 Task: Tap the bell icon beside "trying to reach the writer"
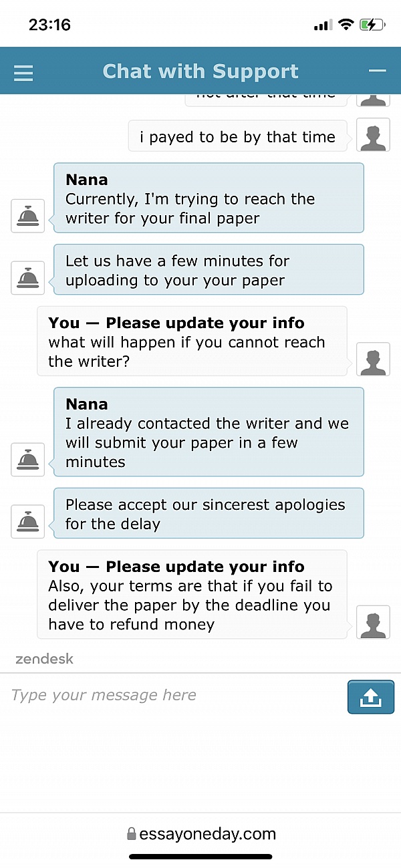coord(28,216)
